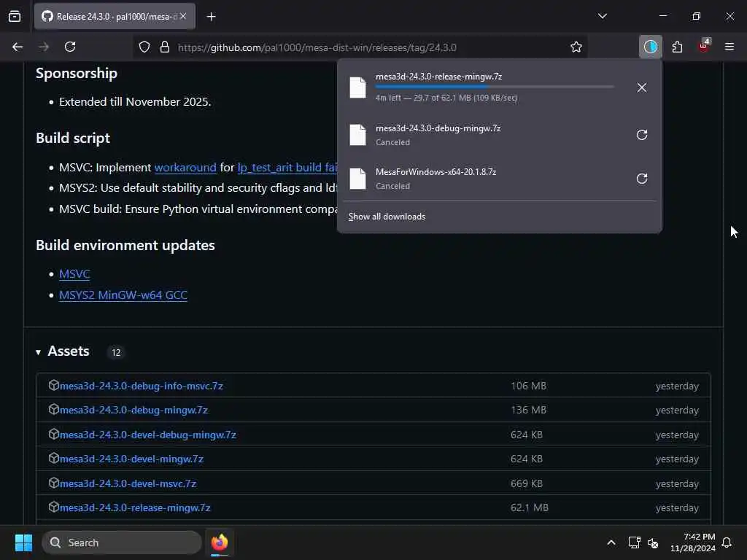This screenshot has height=560, width=747.
Task: Download mesa3d-24.3.0-devel-msvc.7z asset
Action: pos(128,484)
